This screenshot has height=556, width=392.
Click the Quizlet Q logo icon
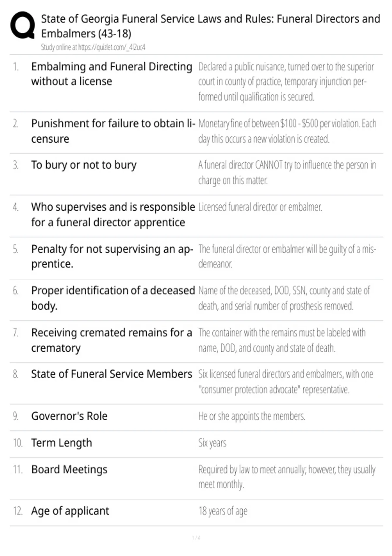pyautogui.click(x=23, y=26)
